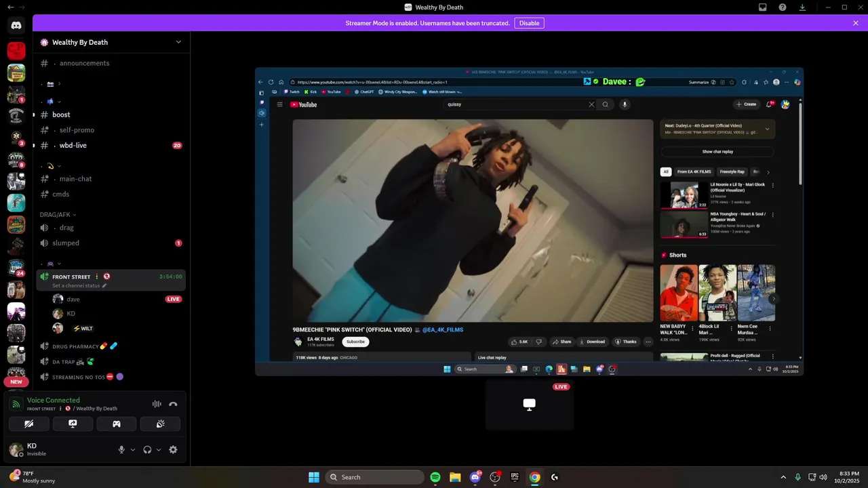Go back with Discord's left arrow in title bar

click(x=10, y=7)
